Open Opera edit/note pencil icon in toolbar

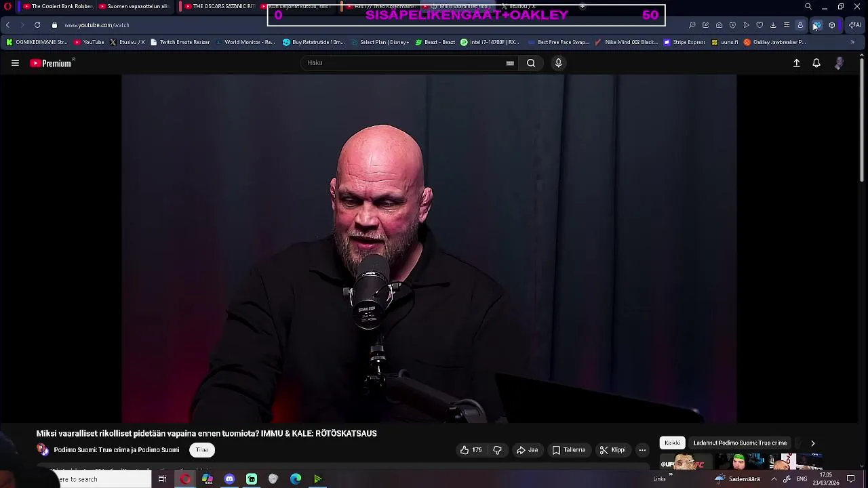pos(706,25)
